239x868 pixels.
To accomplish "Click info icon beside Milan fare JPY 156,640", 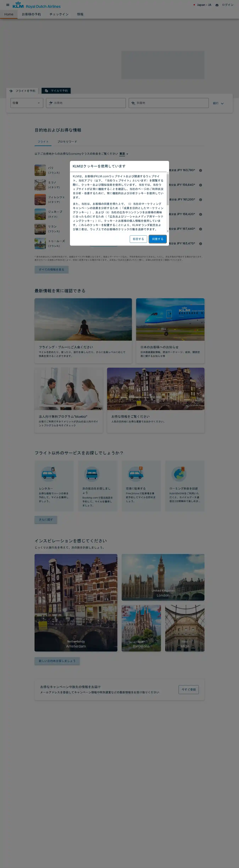I will tap(201, 185).
